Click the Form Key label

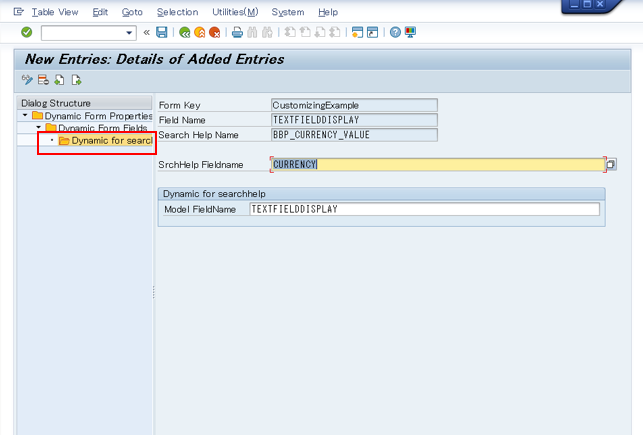point(180,105)
